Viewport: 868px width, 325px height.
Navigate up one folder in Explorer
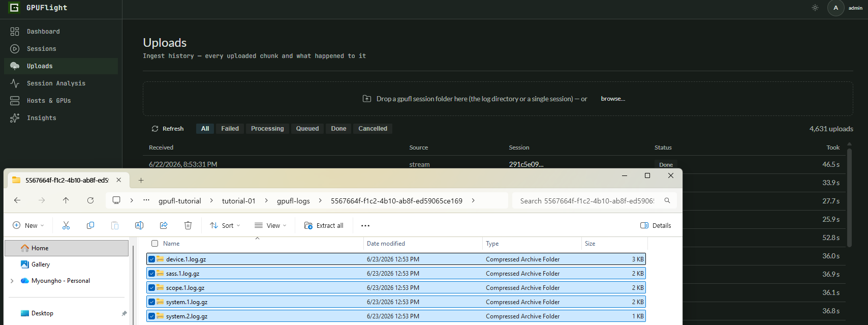click(66, 200)
